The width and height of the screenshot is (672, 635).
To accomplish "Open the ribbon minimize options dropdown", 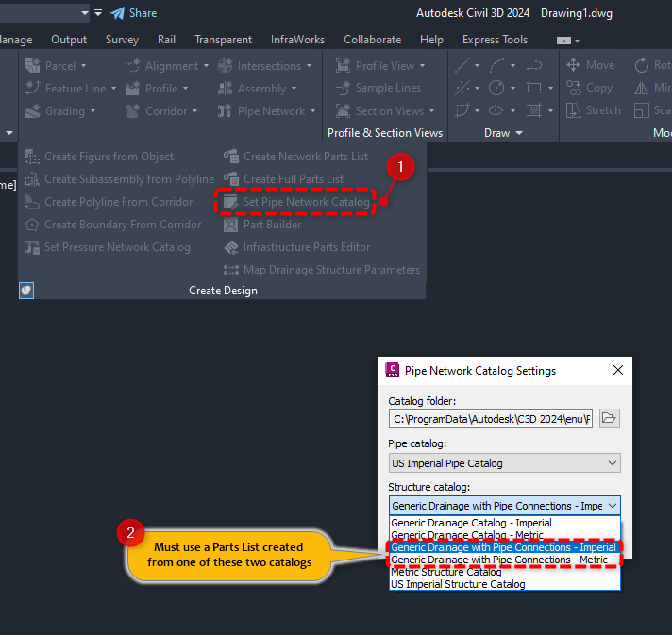I will (x=578, y=41).
